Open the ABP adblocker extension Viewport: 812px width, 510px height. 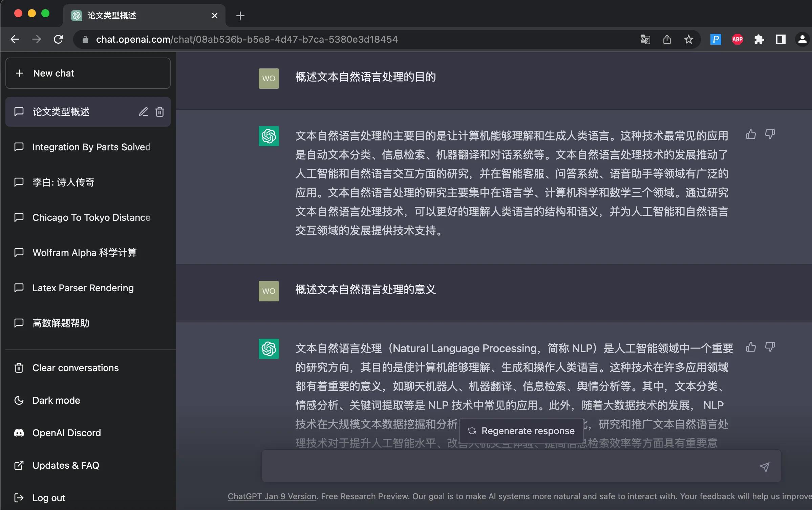(737, 39)
